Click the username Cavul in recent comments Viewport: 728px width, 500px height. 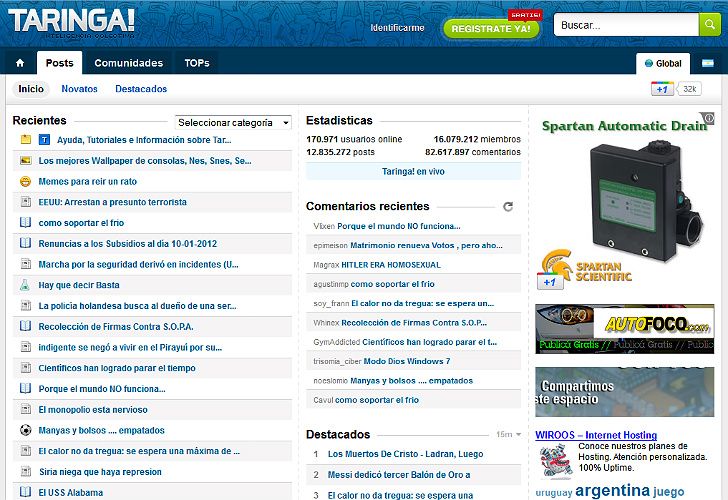point(323,400)
